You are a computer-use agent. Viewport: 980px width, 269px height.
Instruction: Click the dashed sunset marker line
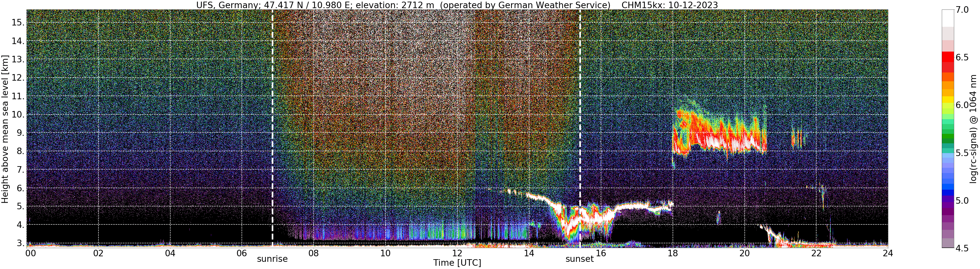[x=580, y=129]
